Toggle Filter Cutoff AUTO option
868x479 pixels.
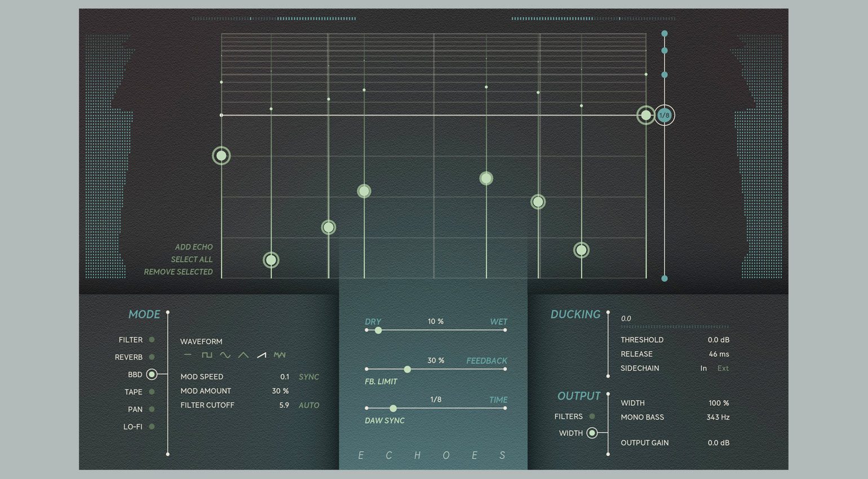(309, 405)
